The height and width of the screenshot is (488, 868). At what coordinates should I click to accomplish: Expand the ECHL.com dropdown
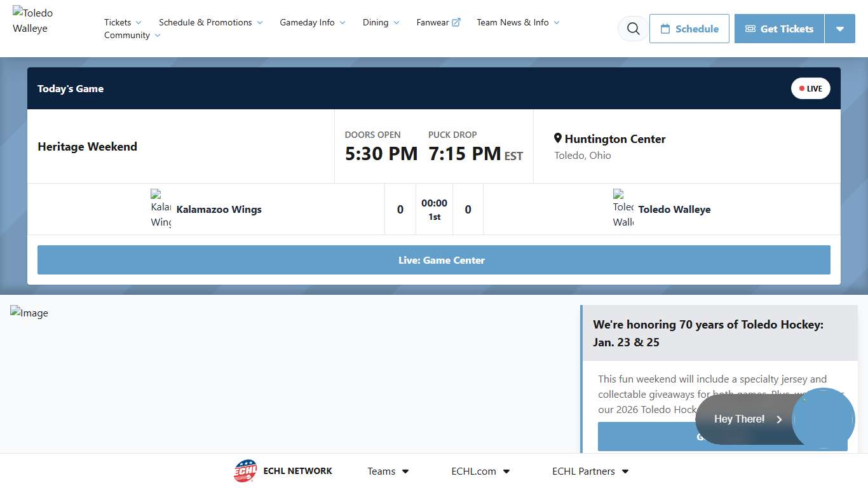click(x=480, y=471)
